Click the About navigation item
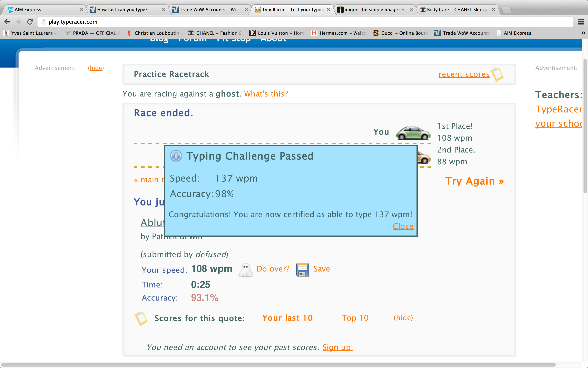This screenshot has height=368, width=588. 274,40
